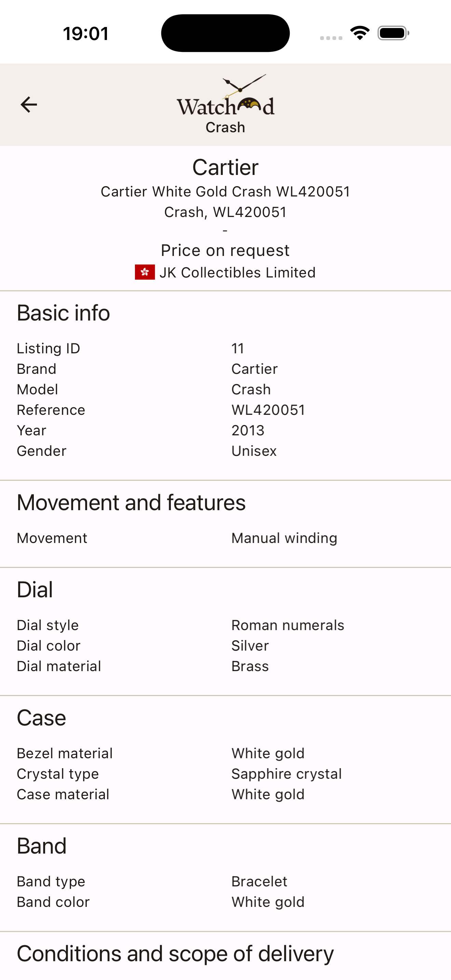The image size is (451, 980).
Task: Tap the Watch logo in the header
Action: coord(225,97)
